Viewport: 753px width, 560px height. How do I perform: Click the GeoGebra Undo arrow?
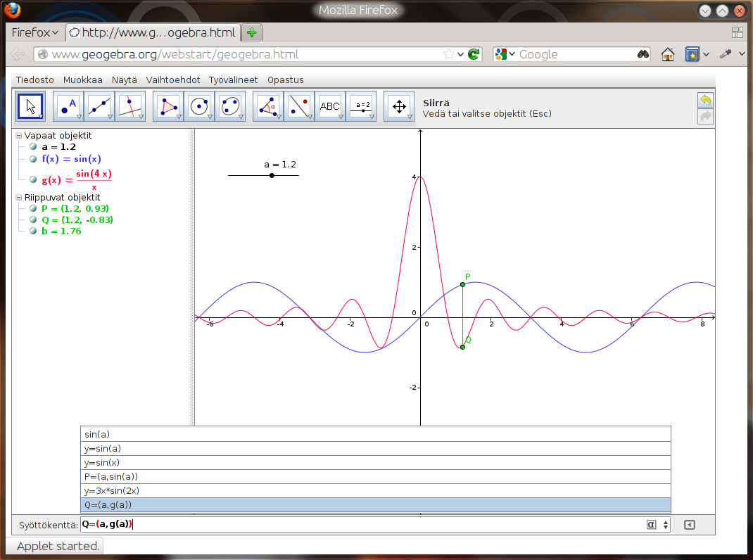click(x=705, y=100)
